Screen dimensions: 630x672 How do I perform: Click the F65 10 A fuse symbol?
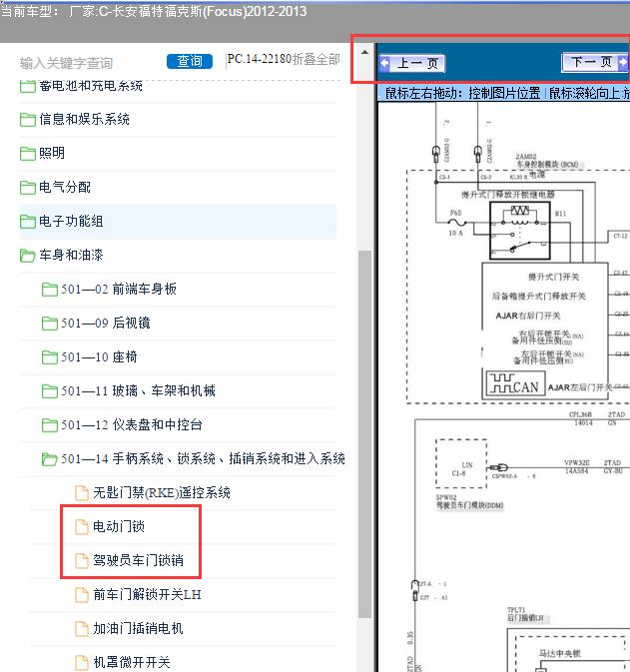click(x=456, y=223)
